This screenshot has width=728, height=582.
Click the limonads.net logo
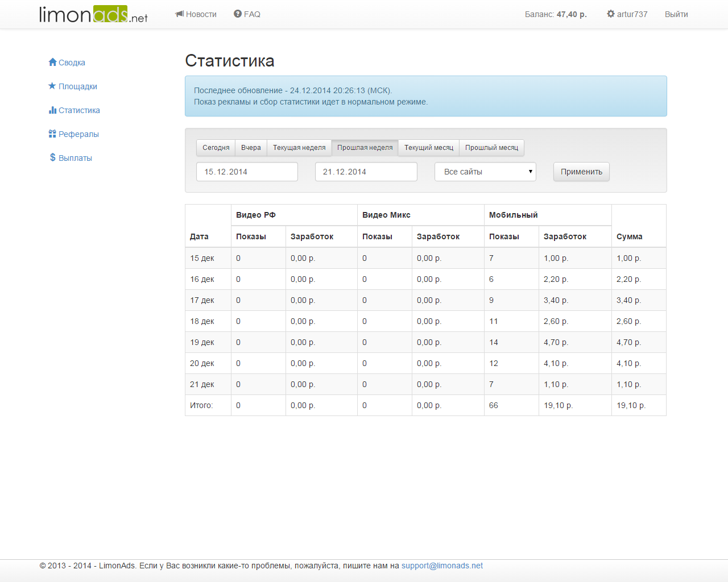point(93,14)
